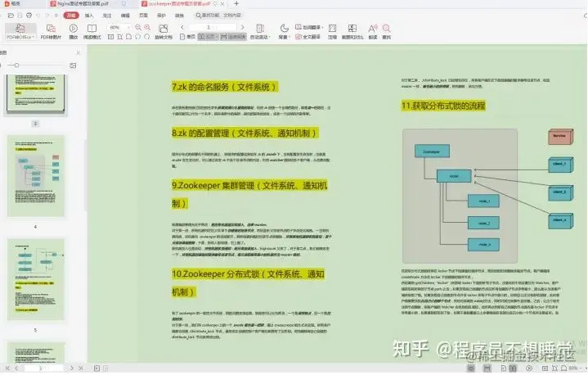Toggle 连续阅读 continuous reading mode
Image resolution: width=588 pixels, height=375 pixels.
[233, 37]
